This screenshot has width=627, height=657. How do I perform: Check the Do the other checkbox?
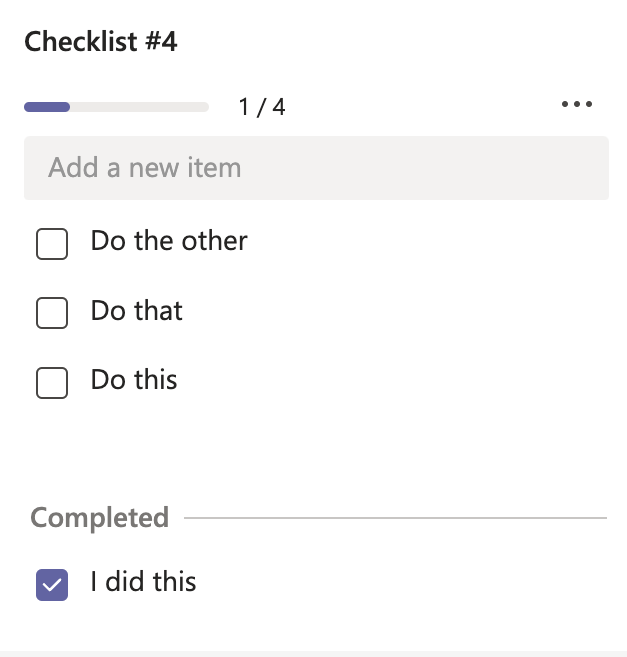[x=52, y=243]
